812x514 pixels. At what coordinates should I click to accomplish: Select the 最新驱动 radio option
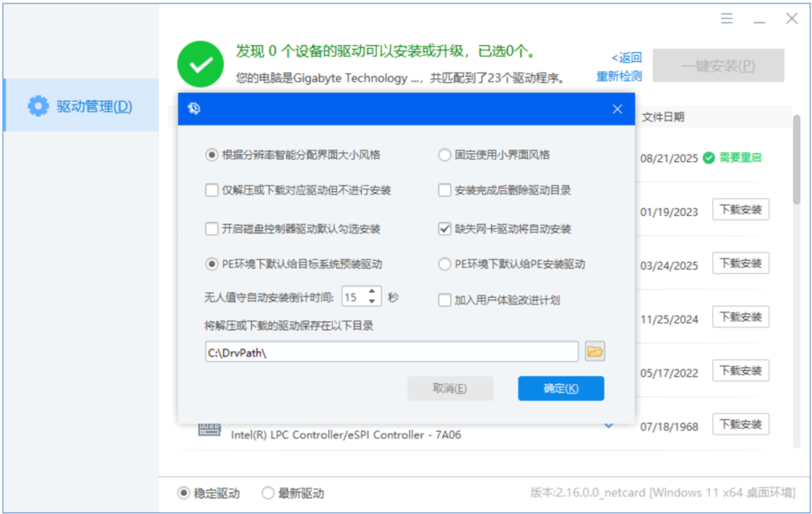(x=267, y=493)
